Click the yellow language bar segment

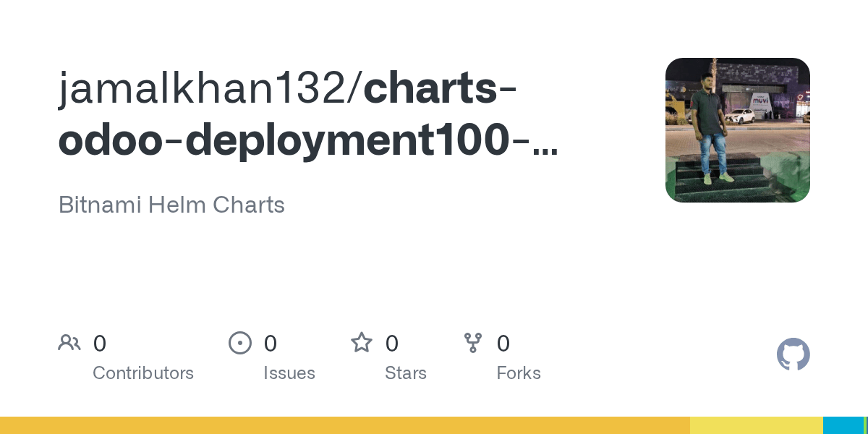coord(756,425)
